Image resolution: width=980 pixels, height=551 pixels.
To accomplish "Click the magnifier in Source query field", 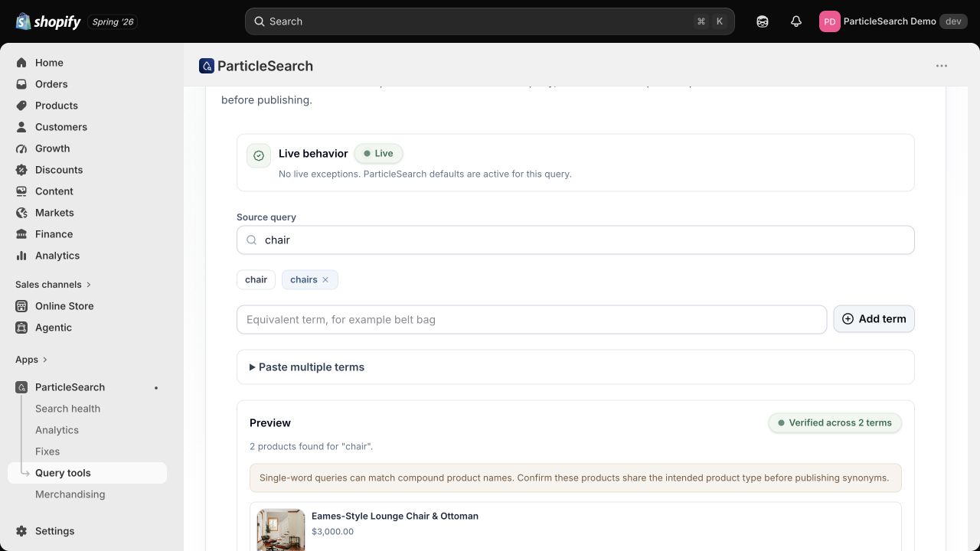I will tap(251, 240).
